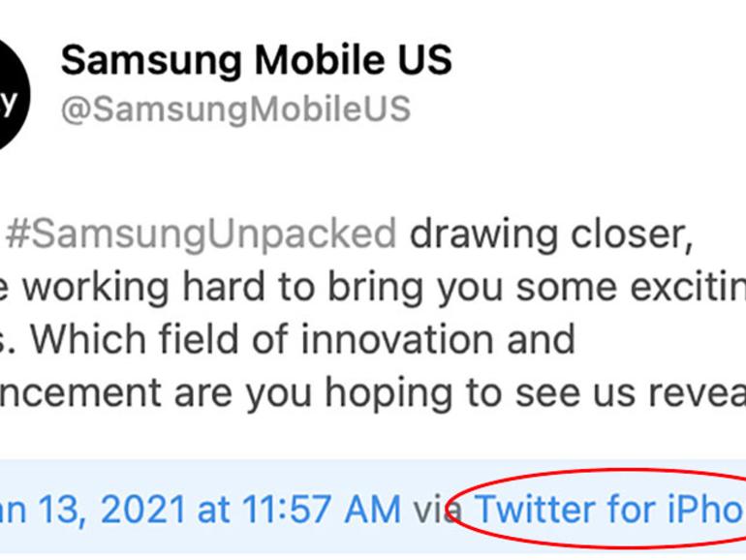Click the 11:57 AM timestamp
This screenshot has width=746, height=560.
click(322, 510)
